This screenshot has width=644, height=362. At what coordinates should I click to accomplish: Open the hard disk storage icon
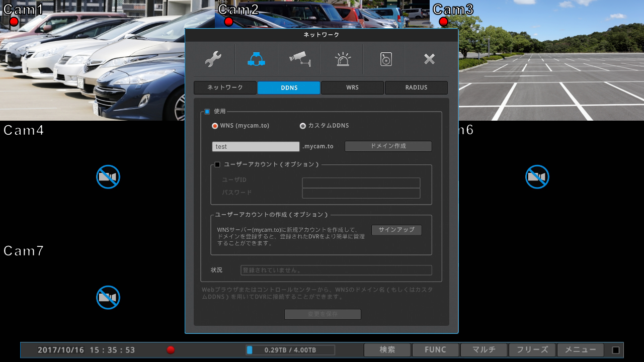point(385,59)
